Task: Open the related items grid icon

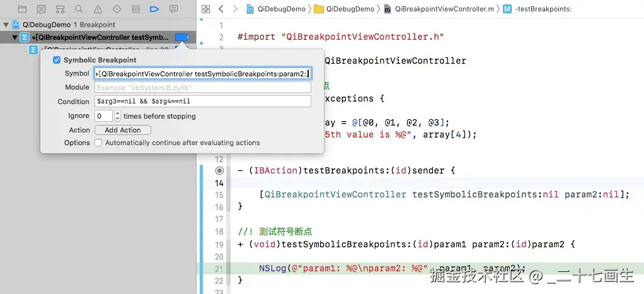Action: point(206,9)
